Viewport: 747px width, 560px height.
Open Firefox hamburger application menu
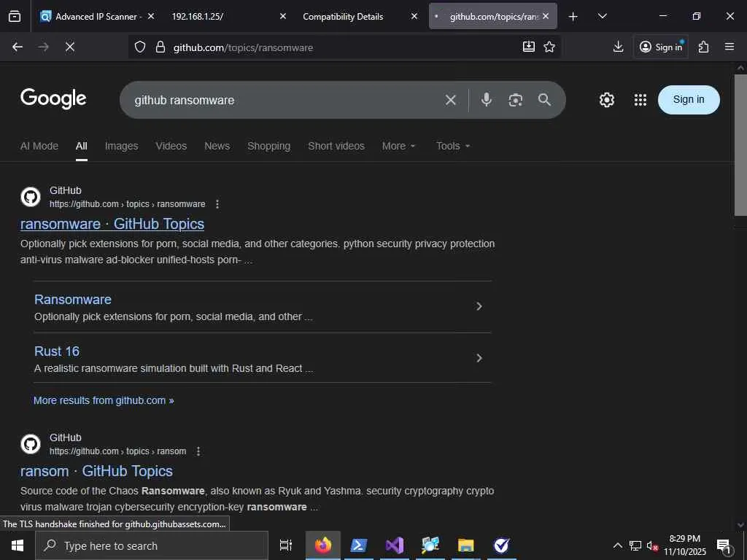point(729,47)
